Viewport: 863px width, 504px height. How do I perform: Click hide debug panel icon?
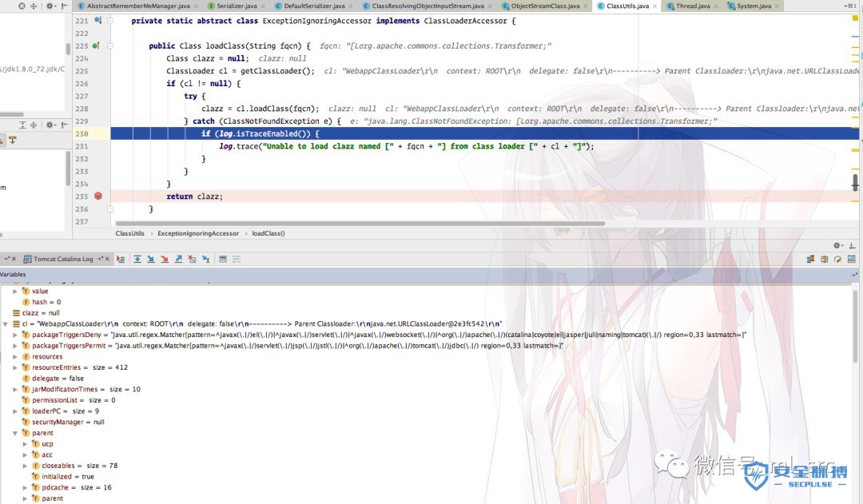click(852, 245)
